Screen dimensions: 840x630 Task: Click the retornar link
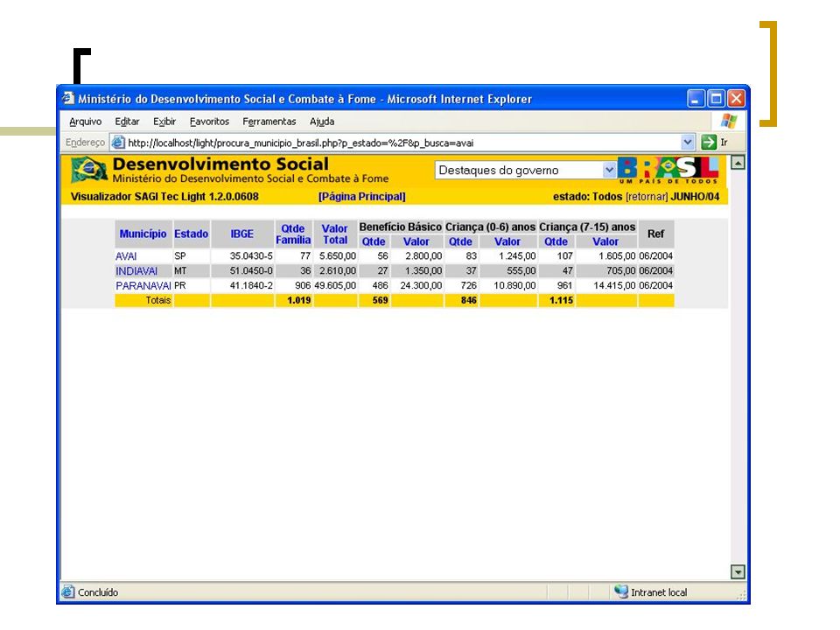[647, 197]
